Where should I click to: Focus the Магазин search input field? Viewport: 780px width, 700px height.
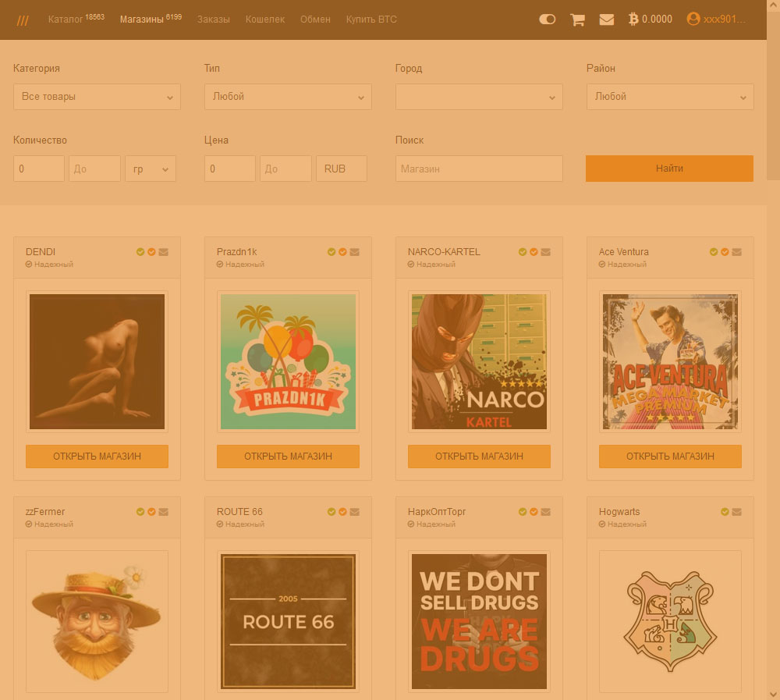click(x=479, y=169)
